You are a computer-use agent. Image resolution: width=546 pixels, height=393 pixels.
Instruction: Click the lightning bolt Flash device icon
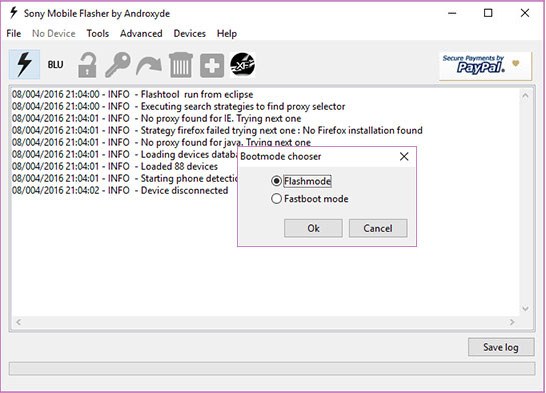pos(24,64)
